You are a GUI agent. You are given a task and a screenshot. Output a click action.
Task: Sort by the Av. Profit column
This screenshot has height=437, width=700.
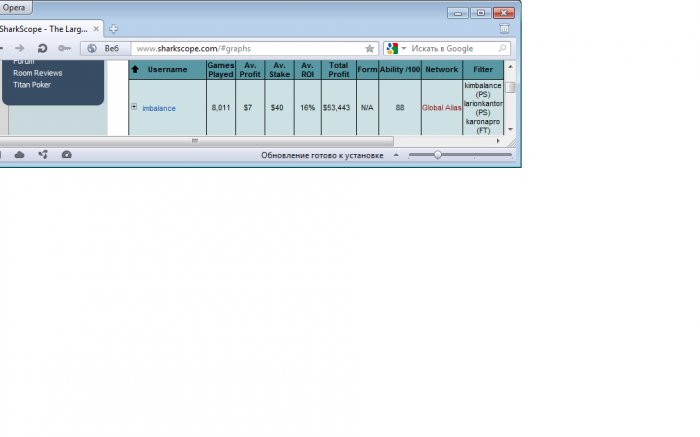click(x=250, y=70)
